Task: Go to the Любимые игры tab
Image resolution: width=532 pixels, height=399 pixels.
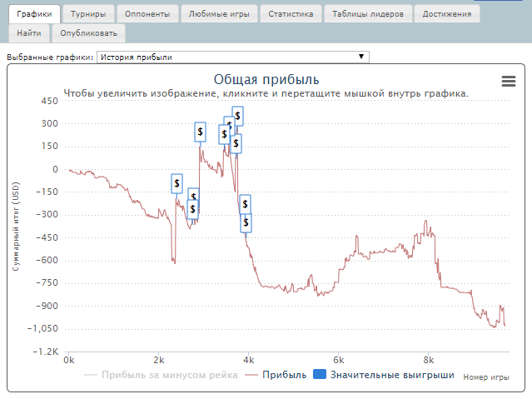Action: 219,14
